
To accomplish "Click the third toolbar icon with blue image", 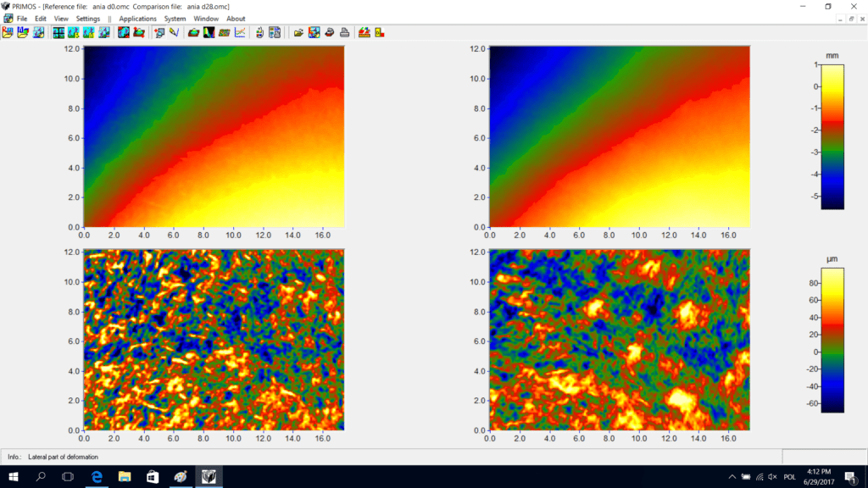I will pos(39,33).
